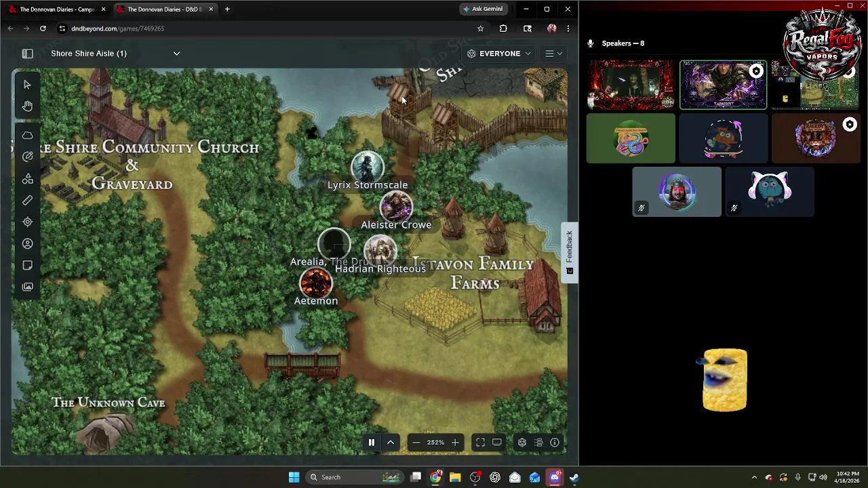Open the info icon in bottom toolbar
Viewport: 868px width, 488px height.
coord(555,443)
